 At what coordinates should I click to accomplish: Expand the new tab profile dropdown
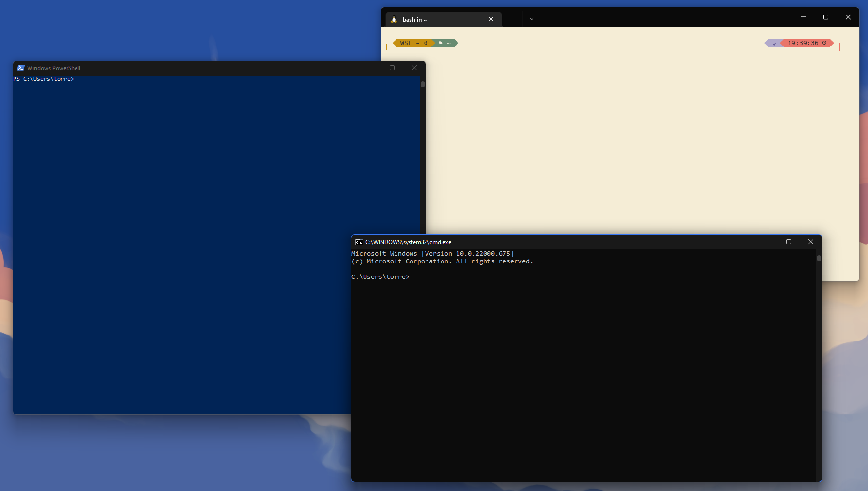(x=532, y=19)
